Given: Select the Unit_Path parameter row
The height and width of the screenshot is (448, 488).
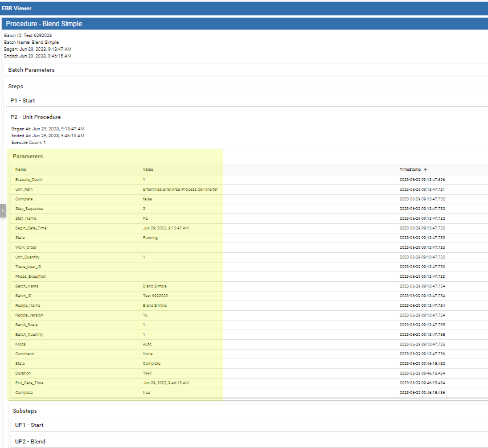Looking at the screenshot, I should click(x=24, y=189).
